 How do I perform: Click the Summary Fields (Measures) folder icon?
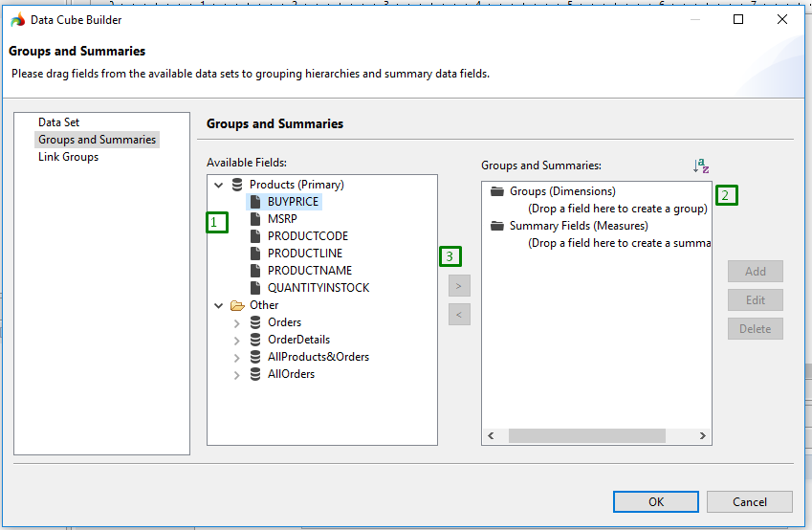pos(497,226)
